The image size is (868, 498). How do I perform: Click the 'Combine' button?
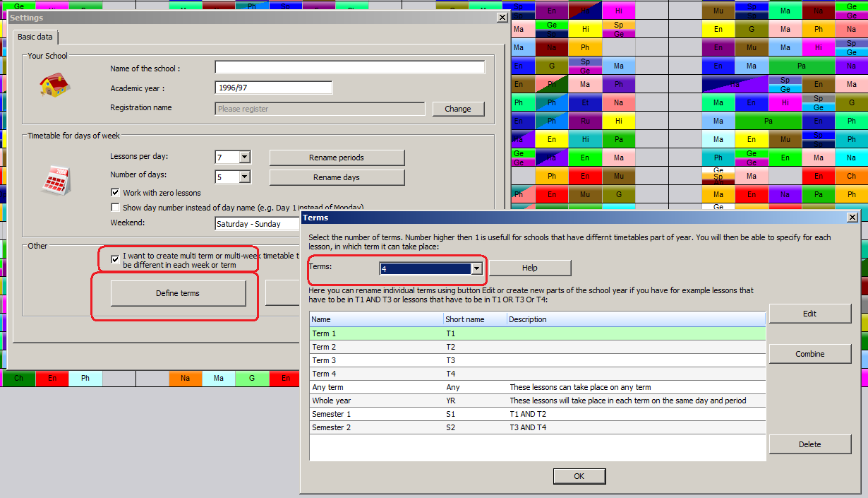click(809, 354)
